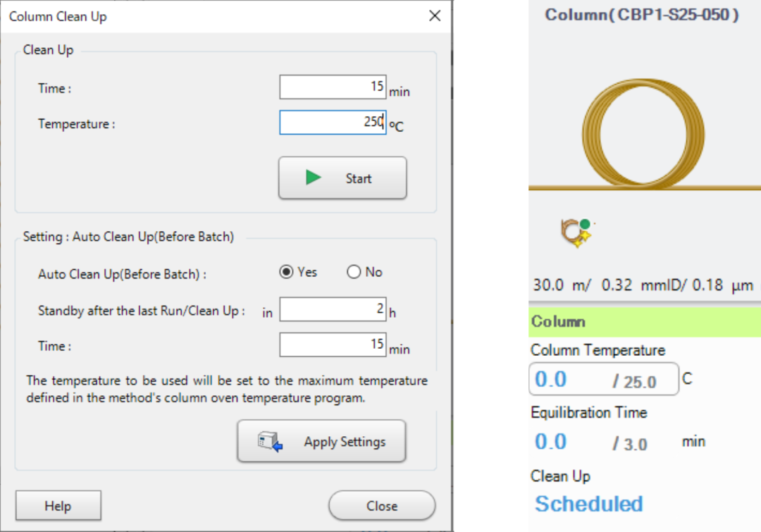Viewport: 761px width, 532px height.
Task: Close the Column Clean Up dialog with X
Action: click(435, 16)
